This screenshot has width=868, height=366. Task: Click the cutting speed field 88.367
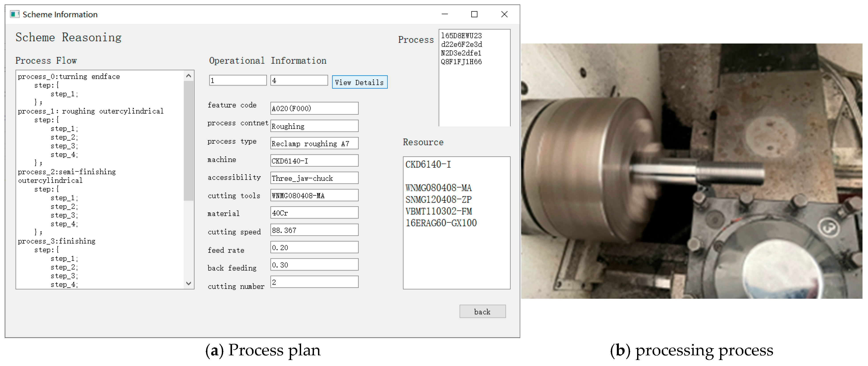[x=314, y=230]
